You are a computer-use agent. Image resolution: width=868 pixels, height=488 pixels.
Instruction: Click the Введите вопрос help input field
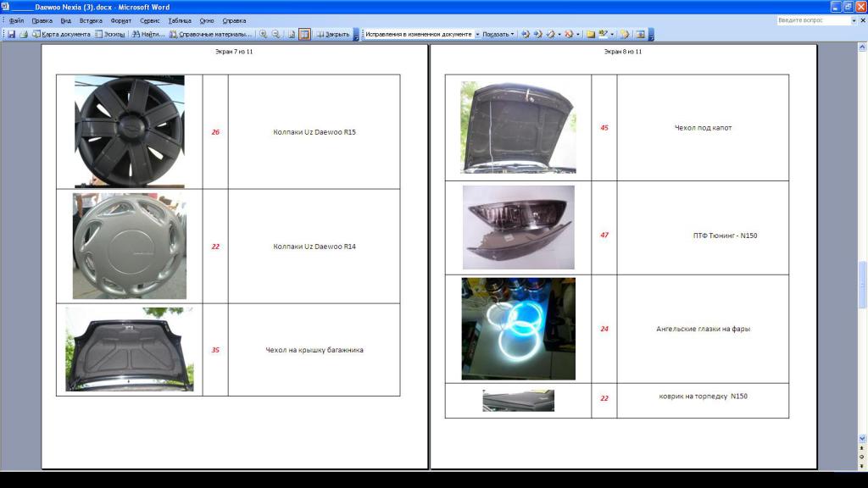[x=812, y=20]
